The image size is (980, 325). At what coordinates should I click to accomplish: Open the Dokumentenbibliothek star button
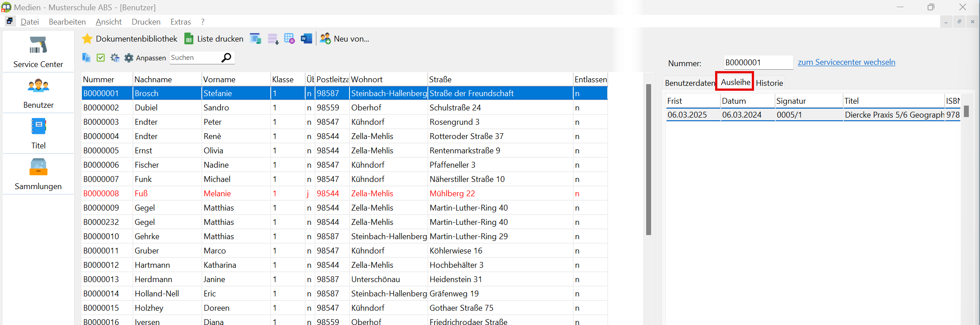130,39
